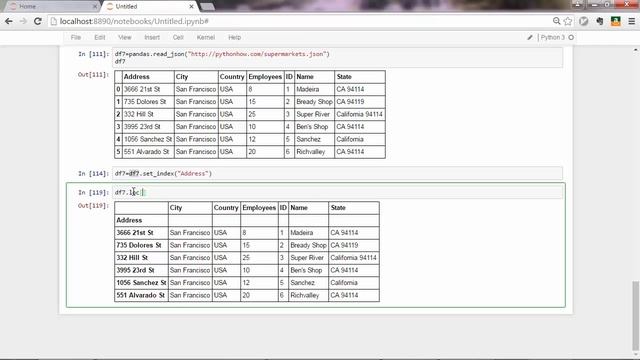This screenshot has height=360, width=640.
Task: Click Employees header in Out[111] table
Action: click(265, 77)
